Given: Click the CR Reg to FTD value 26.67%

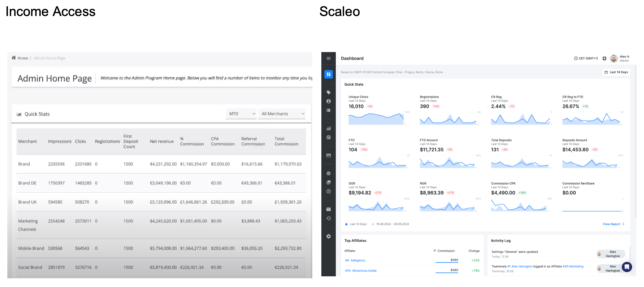Looking at the screenshot, I should (x=571, y=106).
